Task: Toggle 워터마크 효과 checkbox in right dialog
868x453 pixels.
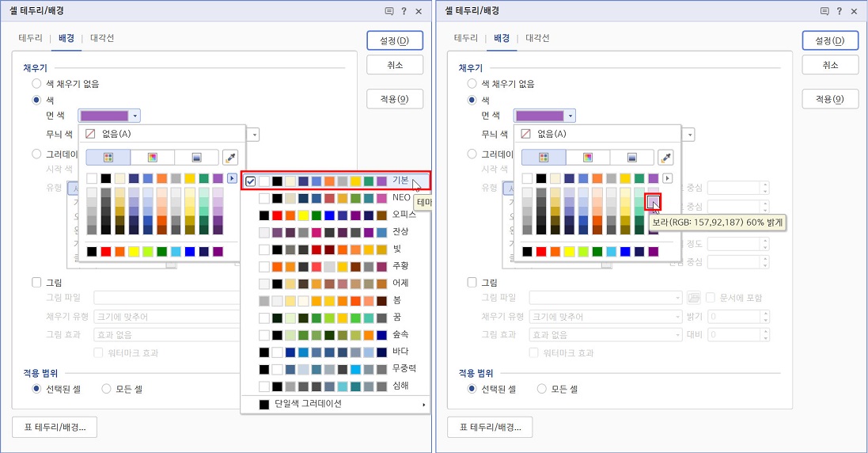Action: click(533, 352)
